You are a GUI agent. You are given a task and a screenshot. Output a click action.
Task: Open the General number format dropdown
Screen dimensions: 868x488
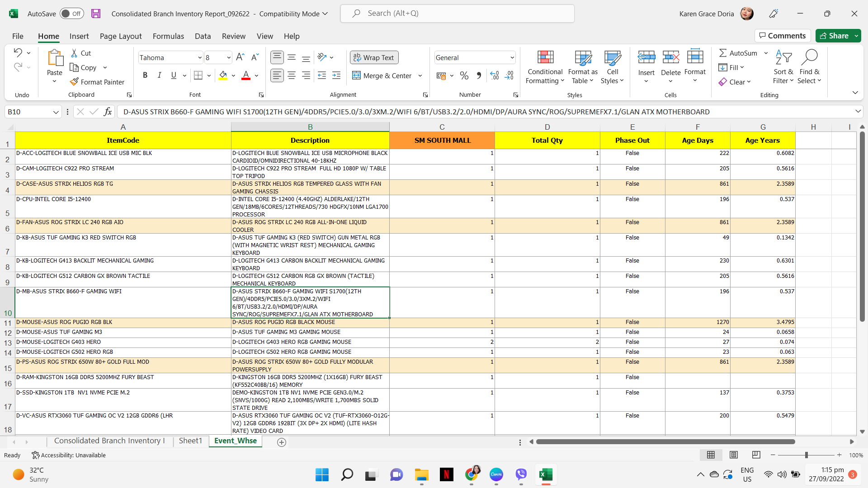(x=512, y=57)
